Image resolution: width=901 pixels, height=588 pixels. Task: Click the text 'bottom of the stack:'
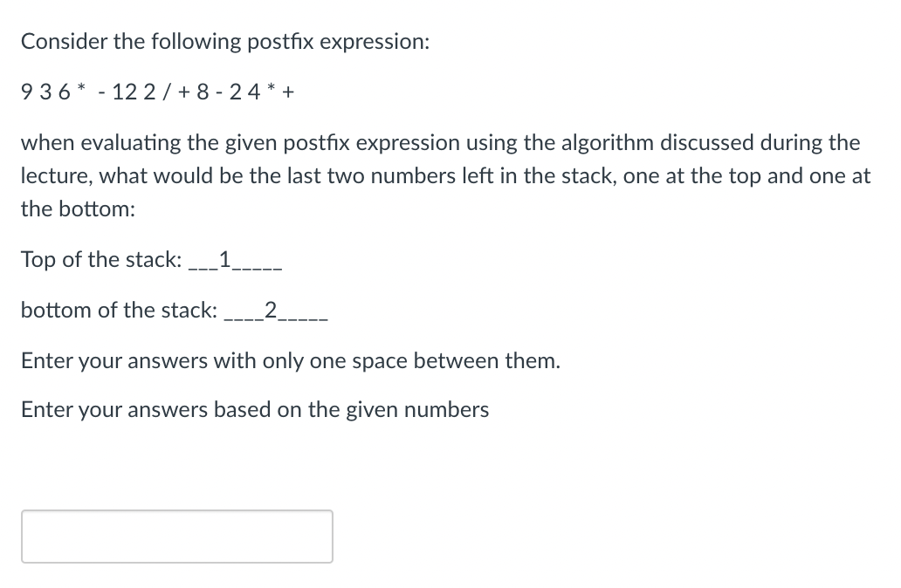click(x=118, y=310)
